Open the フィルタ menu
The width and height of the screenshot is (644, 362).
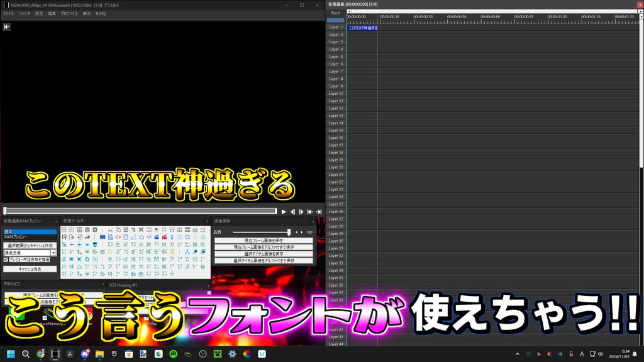pos(25,14)
